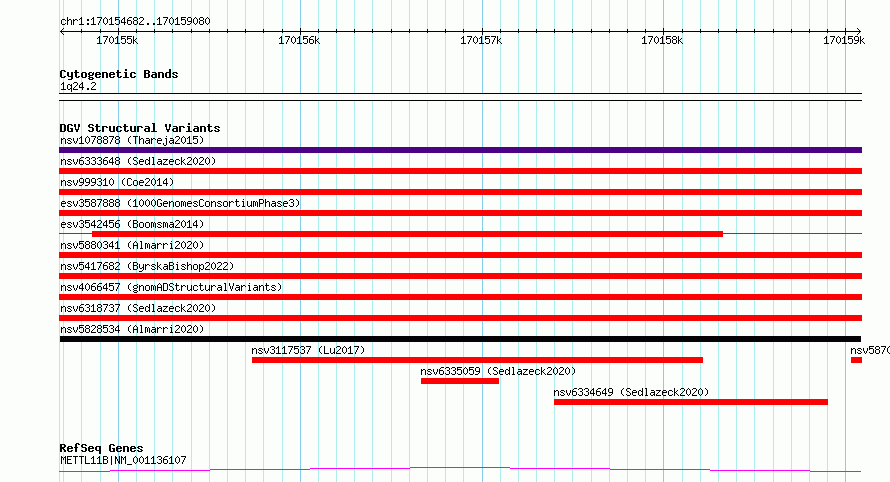This screenshot has height=482, width=890.
Task: Open variant esv3542456 (Boomsma2014) label
Action: tap(132, 224)
